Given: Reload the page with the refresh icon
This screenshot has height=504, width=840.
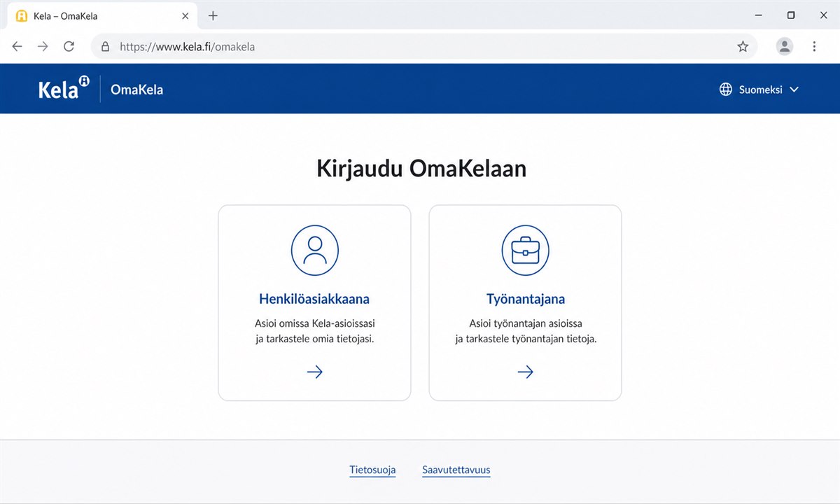Looking at the screenshot, I should (69, 46).
